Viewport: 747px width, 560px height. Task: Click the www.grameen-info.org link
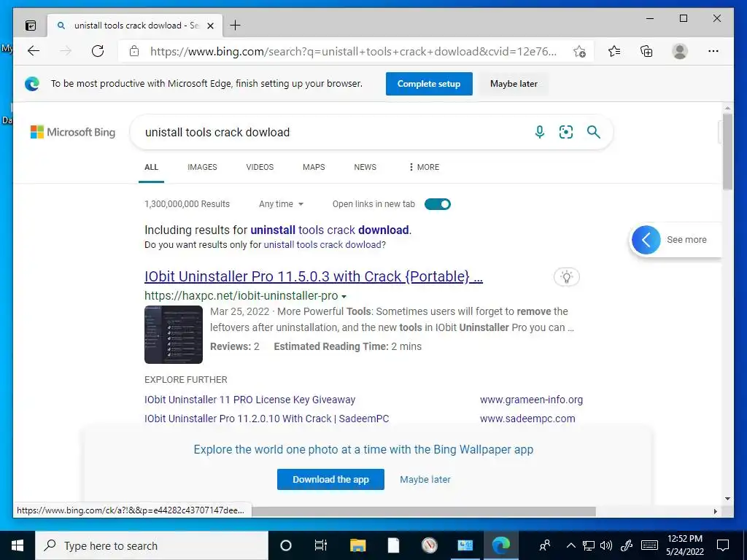(x=531, y=400)
